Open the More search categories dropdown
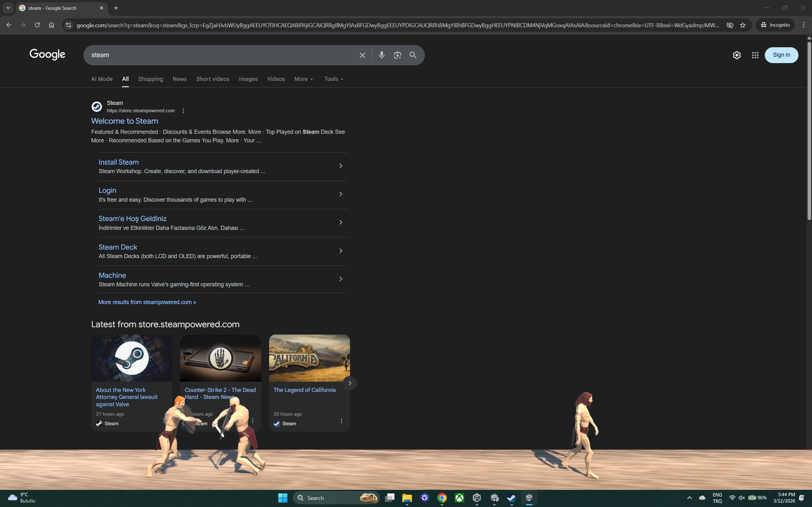 [303, 79]
